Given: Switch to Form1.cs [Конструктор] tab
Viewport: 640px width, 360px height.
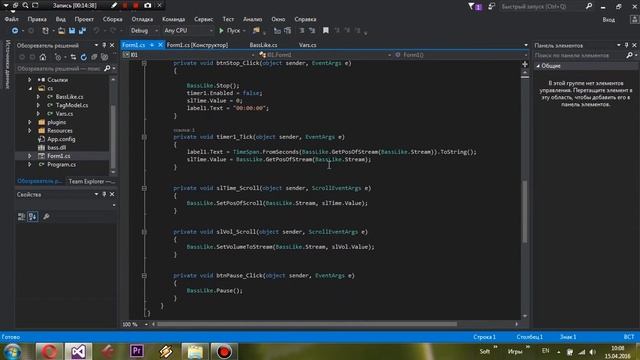Looking at the screenshot, I should tap(197, 45).
